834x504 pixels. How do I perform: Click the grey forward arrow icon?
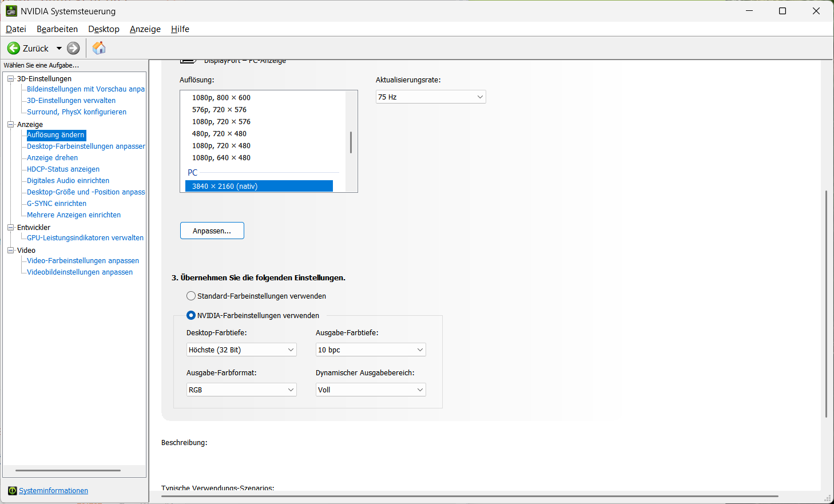(x=73, y=48)
